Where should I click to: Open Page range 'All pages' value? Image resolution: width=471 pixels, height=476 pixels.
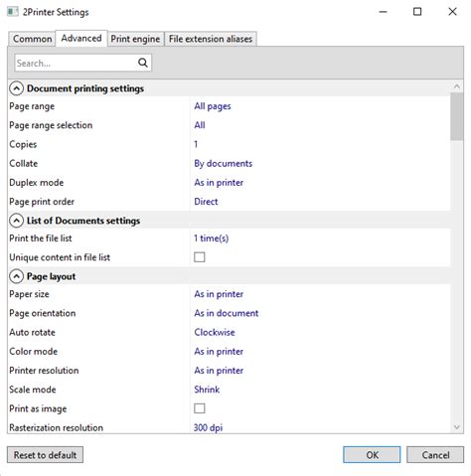213,106
